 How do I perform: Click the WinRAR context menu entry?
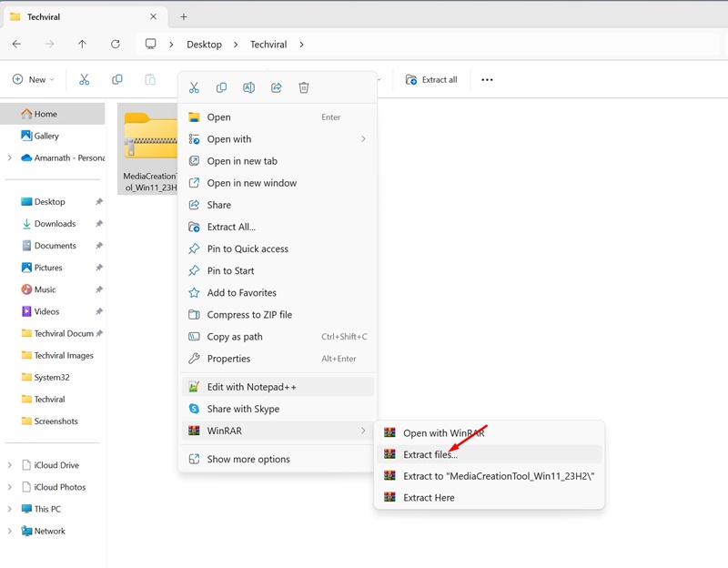click(278, 431)
